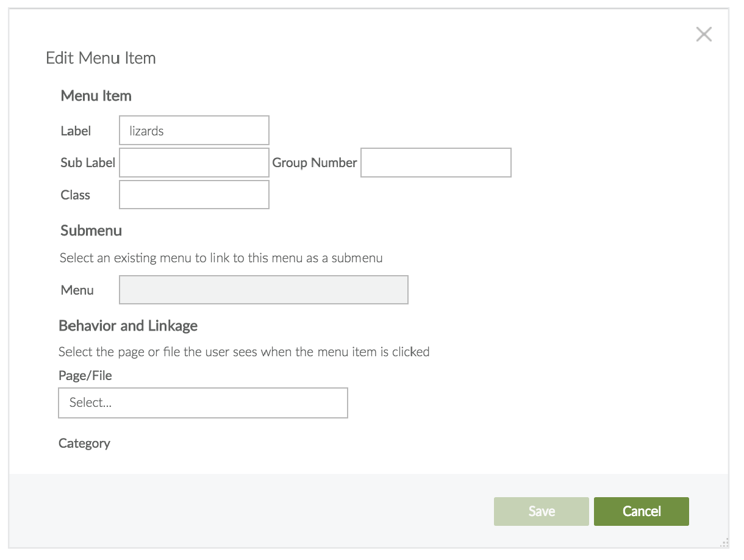This screenshot has height=560, width=744.
Task: Click the Edit Menu Item dialog title
Action: 101,59
